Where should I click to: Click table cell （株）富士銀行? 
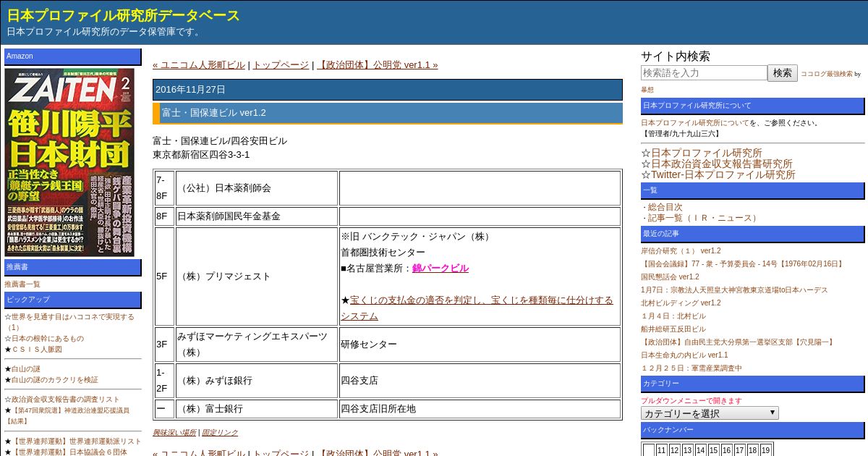257,409
